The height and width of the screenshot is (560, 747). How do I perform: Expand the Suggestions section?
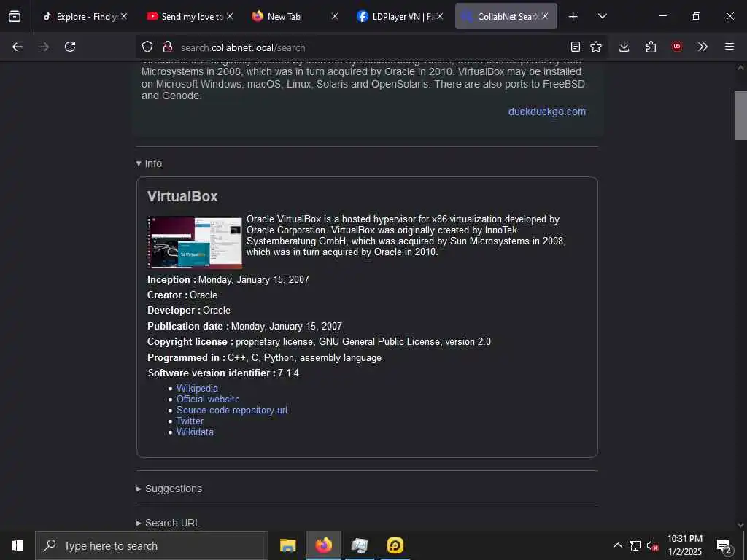pyautogui.click(x=169, y=489)
